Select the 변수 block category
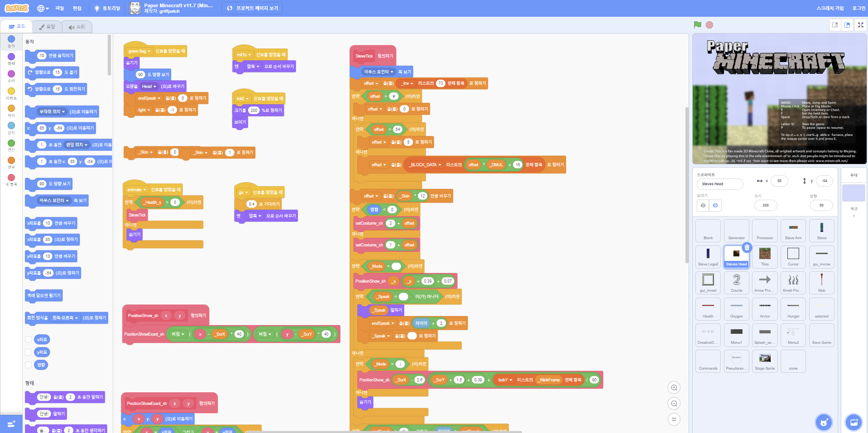Image resolution: width=868 pixels, height=433 pixels. pyautogui.click(x=11, y=163)
